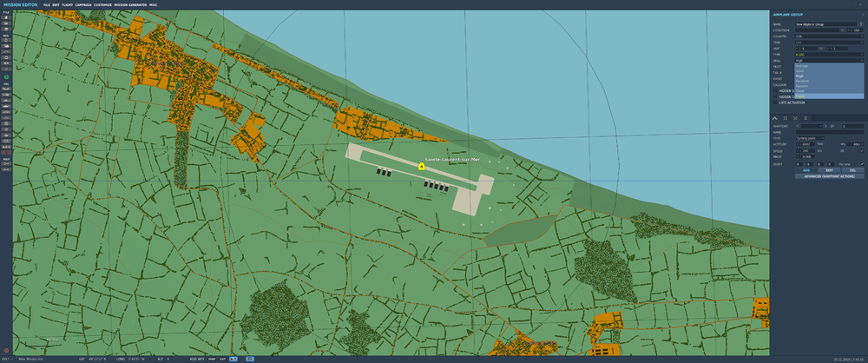Open the Briefing tool in the MIS group

tap(6, 40)
